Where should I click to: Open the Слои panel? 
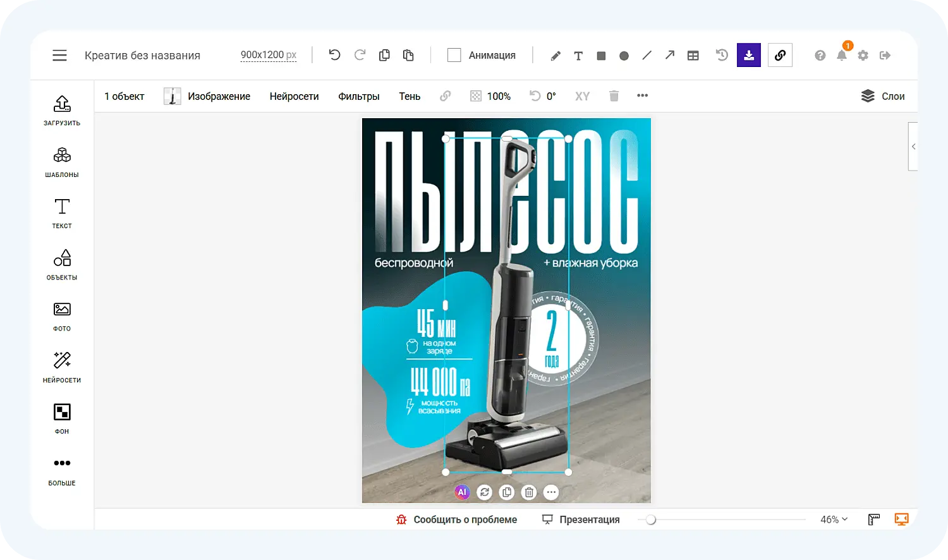pyautogui.click(x=882, y=95)
